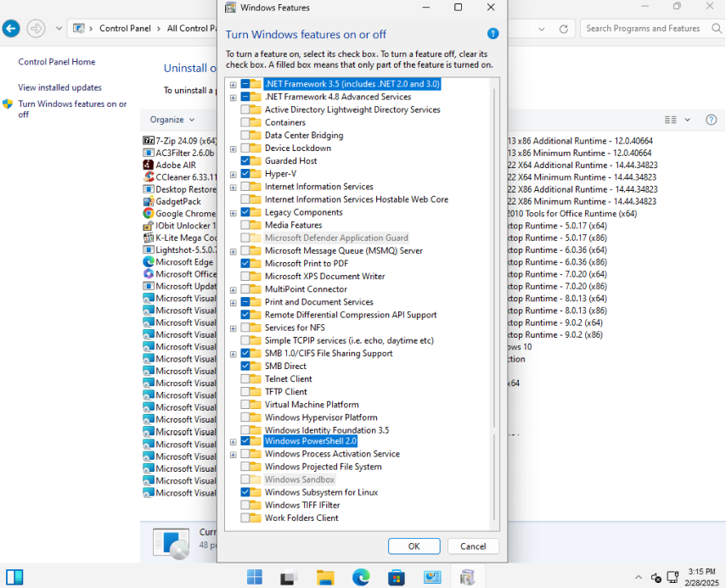
Task: Uncheck the SMB Direct checkbox
Action: (245, 366)
